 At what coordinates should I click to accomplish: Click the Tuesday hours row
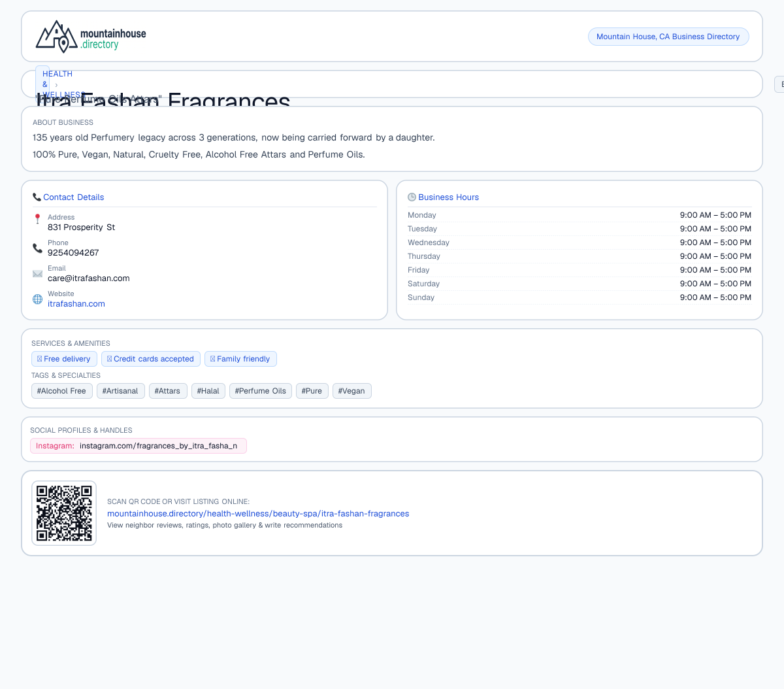tap(580, 229)
